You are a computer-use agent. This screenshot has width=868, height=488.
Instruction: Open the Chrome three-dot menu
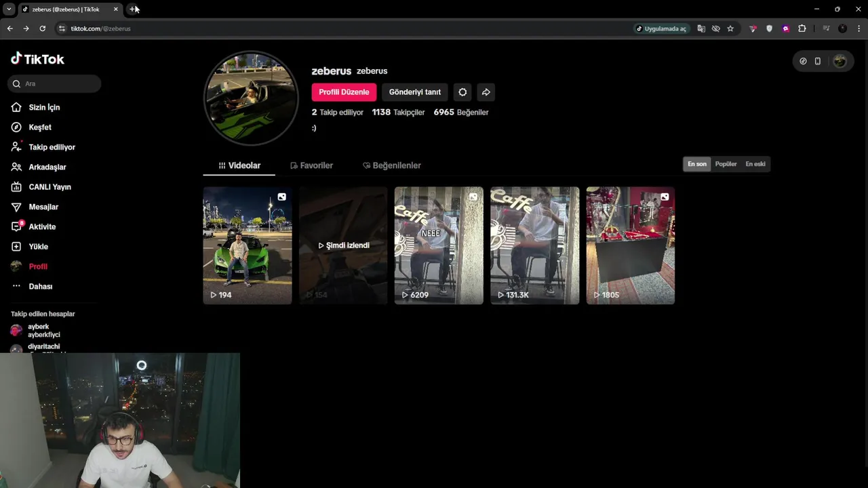click(859, 28)
